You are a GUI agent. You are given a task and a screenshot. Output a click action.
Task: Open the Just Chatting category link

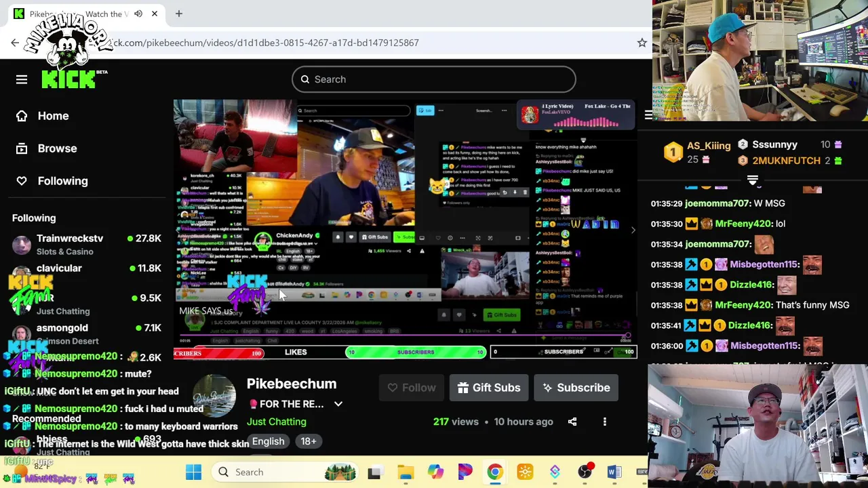(277, 422)
